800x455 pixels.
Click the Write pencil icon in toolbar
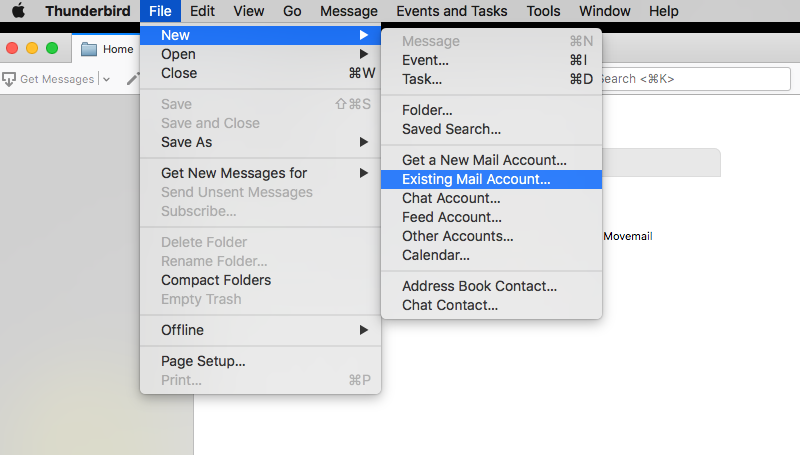(133, 79)
